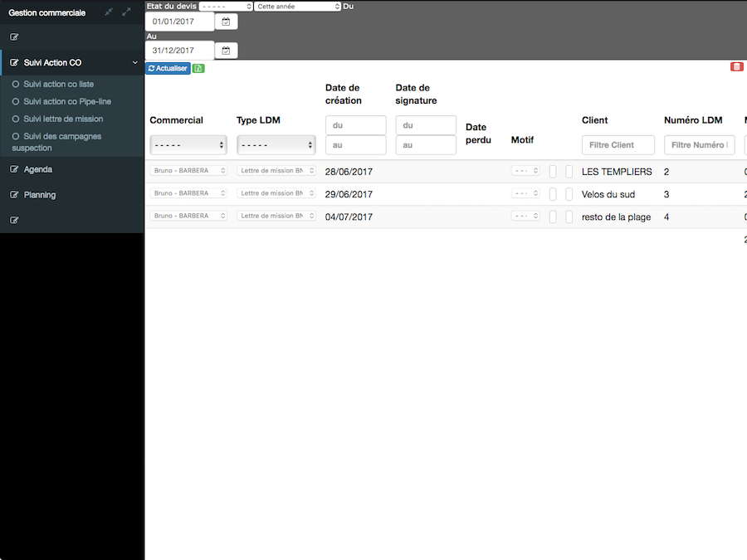Viewport: 747px width, 560px height.
Task: Click the Date de création column header
Action: click(344, 95)
